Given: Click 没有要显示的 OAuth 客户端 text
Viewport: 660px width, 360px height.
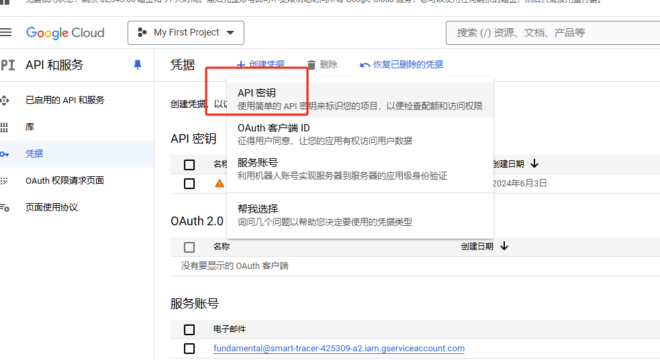Looking at the screenshot, I should (234, 266).
